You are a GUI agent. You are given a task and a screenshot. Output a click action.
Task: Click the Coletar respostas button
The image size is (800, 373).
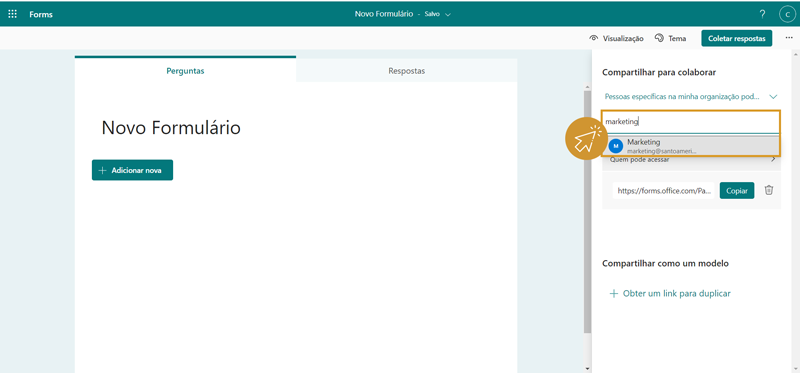(x=737, y=38)
